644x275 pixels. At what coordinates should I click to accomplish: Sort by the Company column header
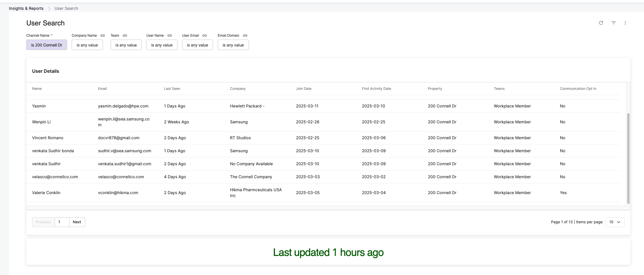coord(238,89)
